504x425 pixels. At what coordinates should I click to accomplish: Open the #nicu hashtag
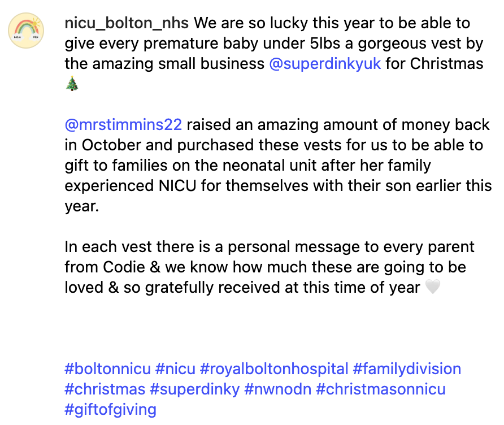pos(175,369)
